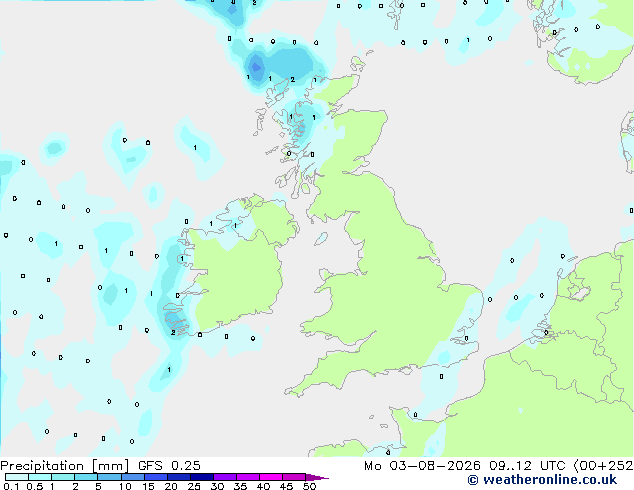This screenshot has width=634, height=490.
Task: Pick the 1–2 mm legend swatch
Action: click(63, 477)
